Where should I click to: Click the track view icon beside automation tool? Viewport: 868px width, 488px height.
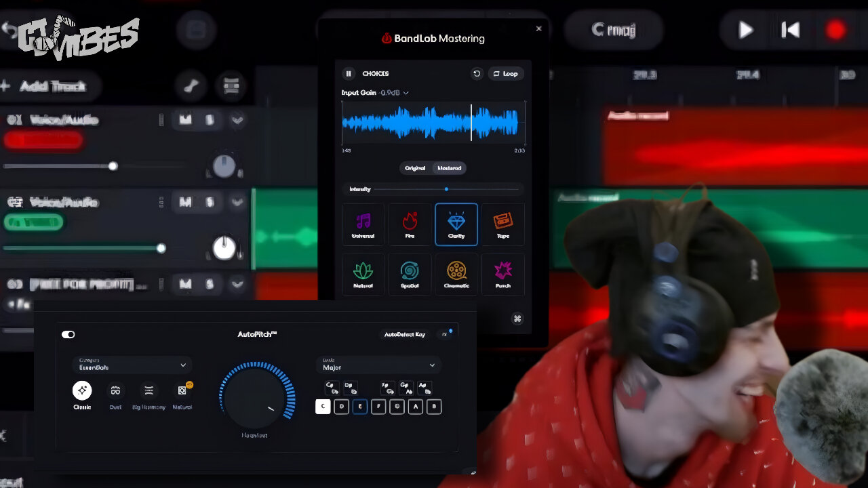pos(231,86)
